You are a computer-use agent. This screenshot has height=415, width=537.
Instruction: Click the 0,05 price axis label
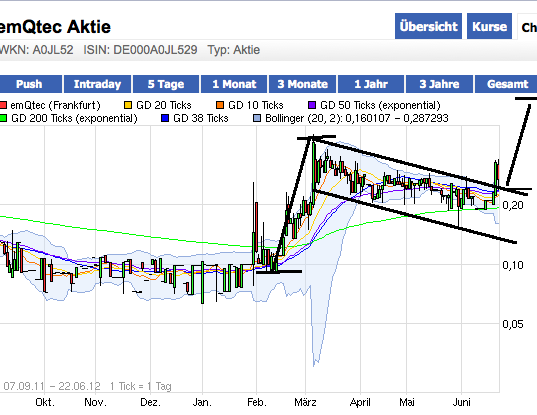click(x=513, y=324)
